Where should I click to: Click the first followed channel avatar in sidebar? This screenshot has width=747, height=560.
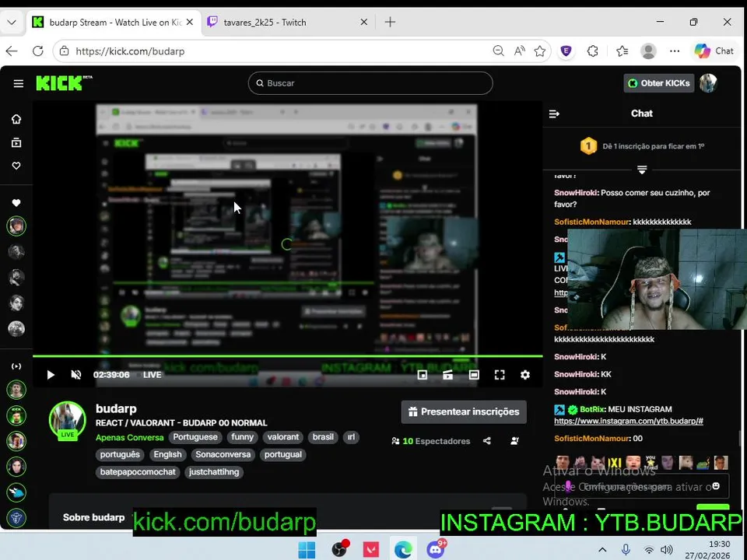tap(16, 226)
